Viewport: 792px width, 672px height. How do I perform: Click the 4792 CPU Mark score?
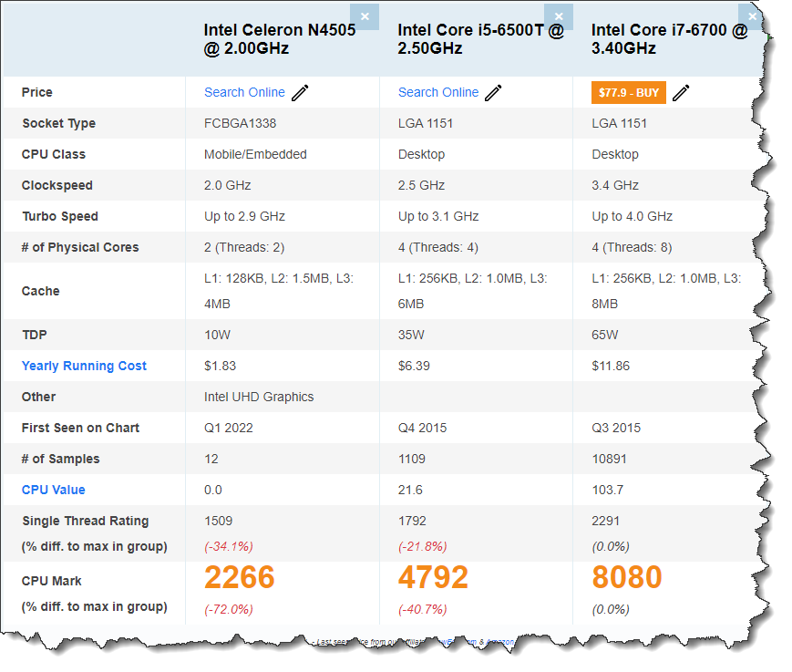[x=434, y=577]
